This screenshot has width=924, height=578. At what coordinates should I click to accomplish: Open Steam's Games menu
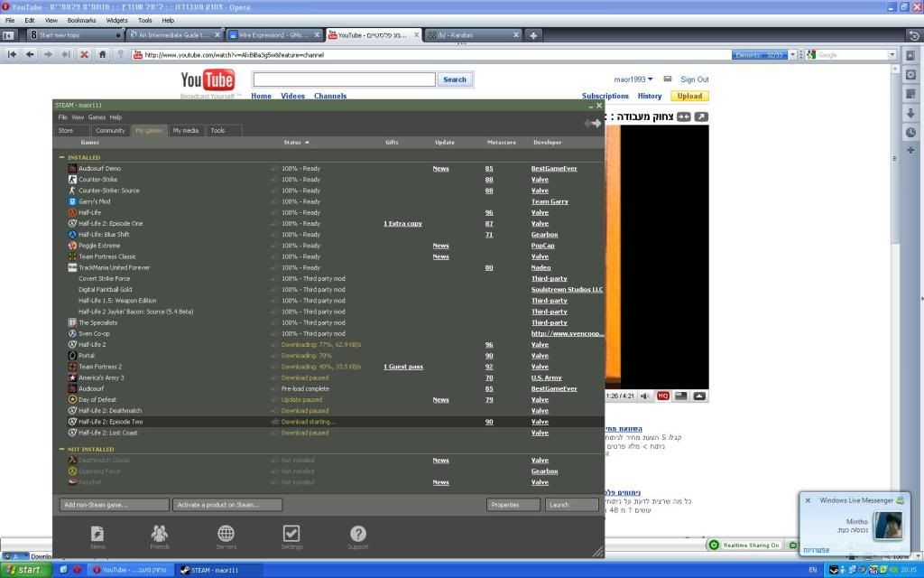point(97,117)
